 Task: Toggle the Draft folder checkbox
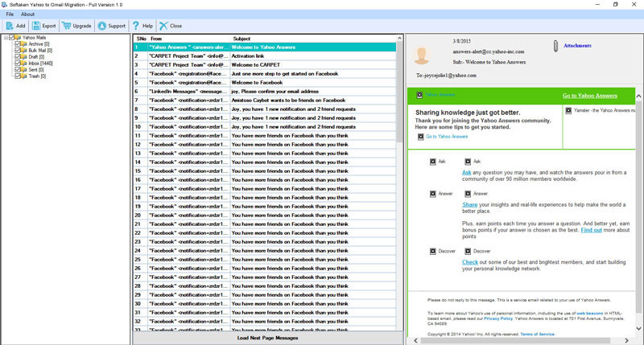18,56
